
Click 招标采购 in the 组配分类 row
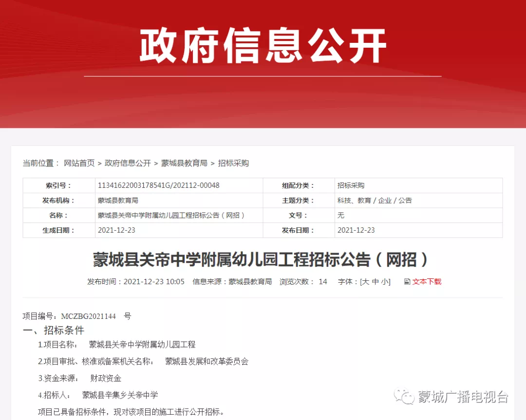[x=351, y=185]
